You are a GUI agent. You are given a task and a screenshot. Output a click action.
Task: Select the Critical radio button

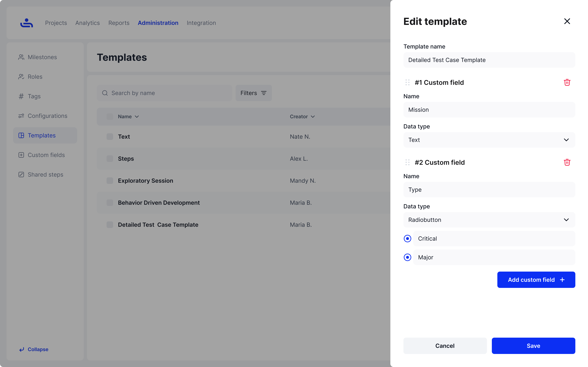[x=408, y=239]
